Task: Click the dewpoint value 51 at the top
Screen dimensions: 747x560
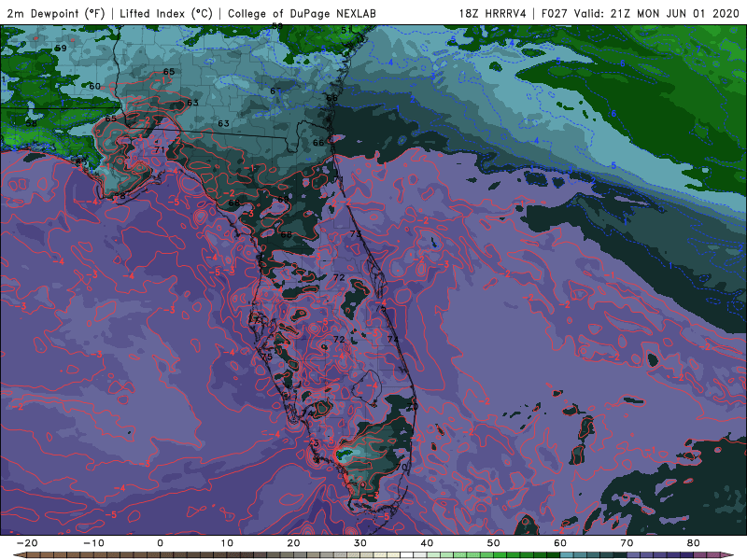Action: [346, 31]
